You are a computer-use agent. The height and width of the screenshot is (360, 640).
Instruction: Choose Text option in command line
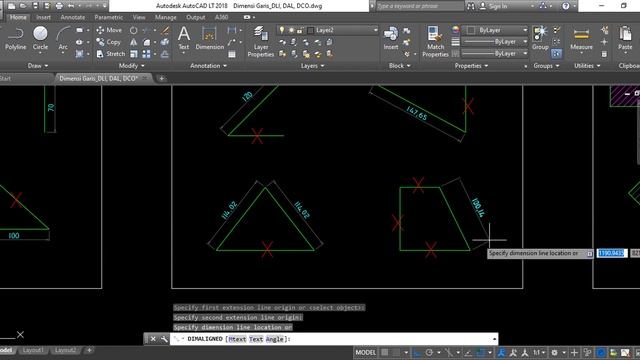[256, 339]
